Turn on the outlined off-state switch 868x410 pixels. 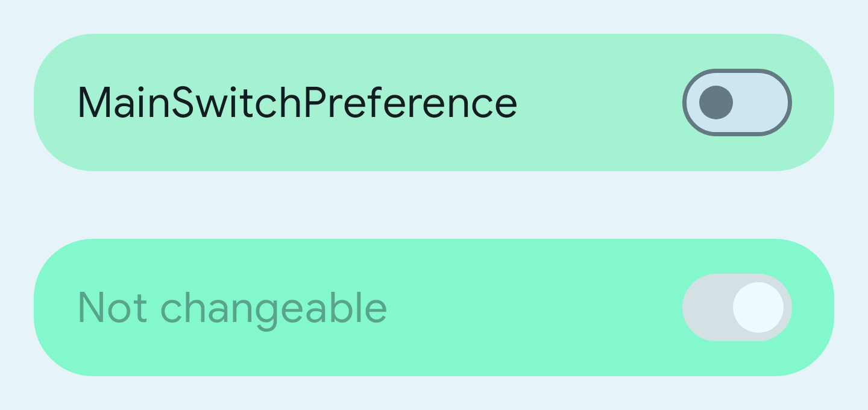coord(737,102)
